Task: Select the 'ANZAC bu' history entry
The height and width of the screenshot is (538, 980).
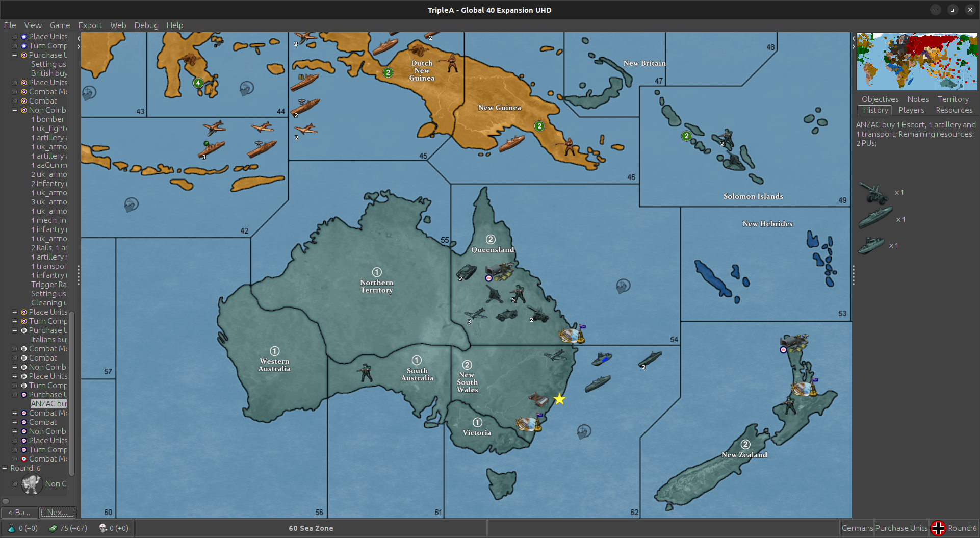Action: point(48,404)
